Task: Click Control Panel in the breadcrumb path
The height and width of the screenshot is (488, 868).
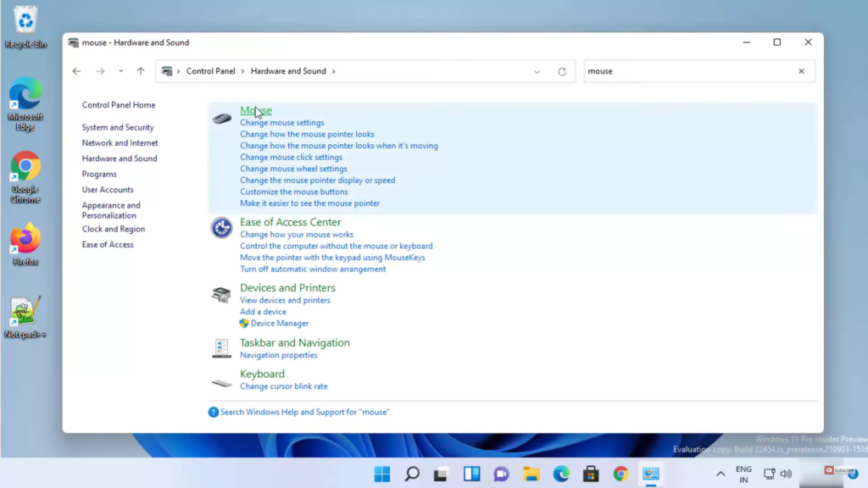Action: 211,71
